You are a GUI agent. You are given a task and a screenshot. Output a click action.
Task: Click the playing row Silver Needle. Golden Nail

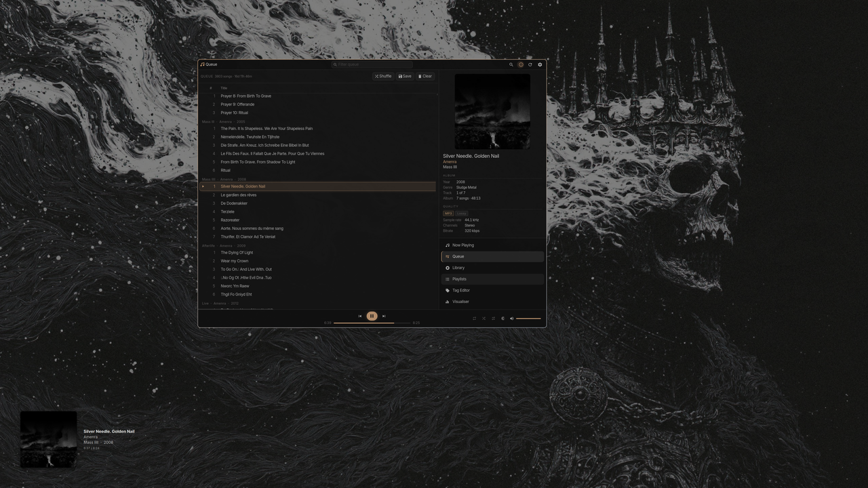(x=317, y=186)
